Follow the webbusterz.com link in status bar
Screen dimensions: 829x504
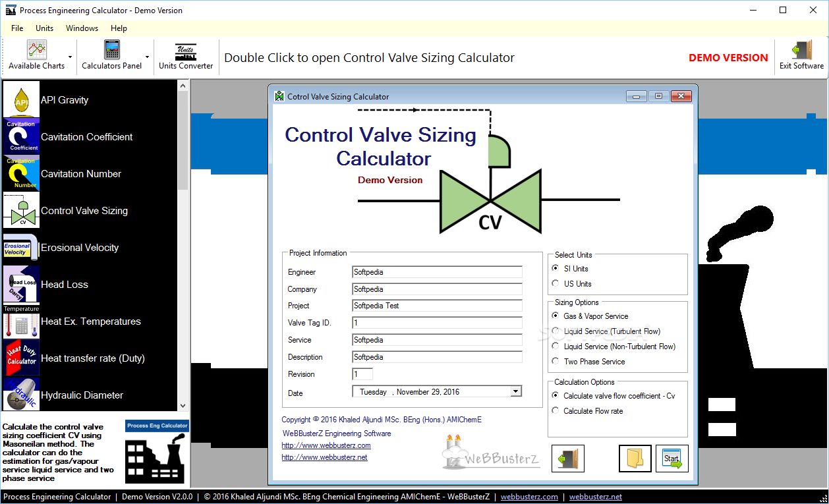click(529, 497)
